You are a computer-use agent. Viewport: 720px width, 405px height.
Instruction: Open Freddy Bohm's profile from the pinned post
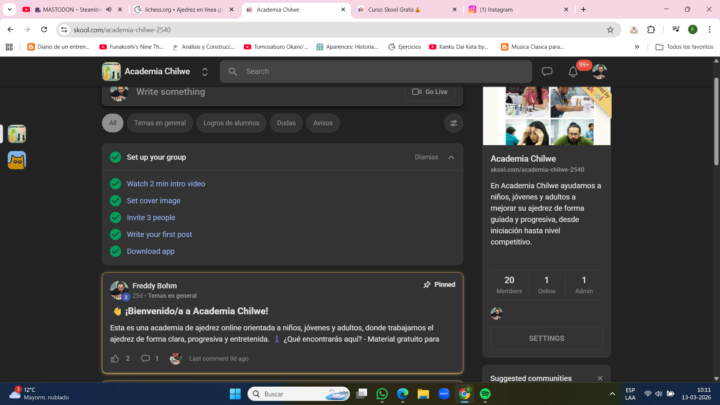[x=154, y=286]
